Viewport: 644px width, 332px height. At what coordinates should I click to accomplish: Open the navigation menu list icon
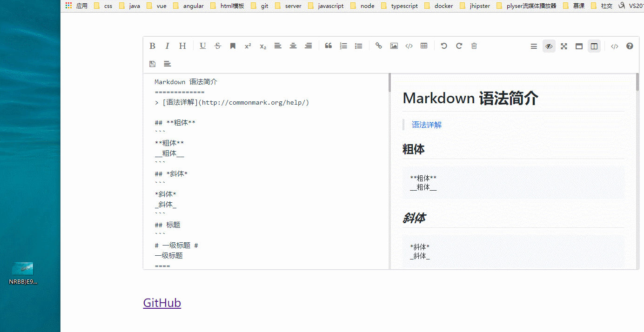click(x=534, y=46)
